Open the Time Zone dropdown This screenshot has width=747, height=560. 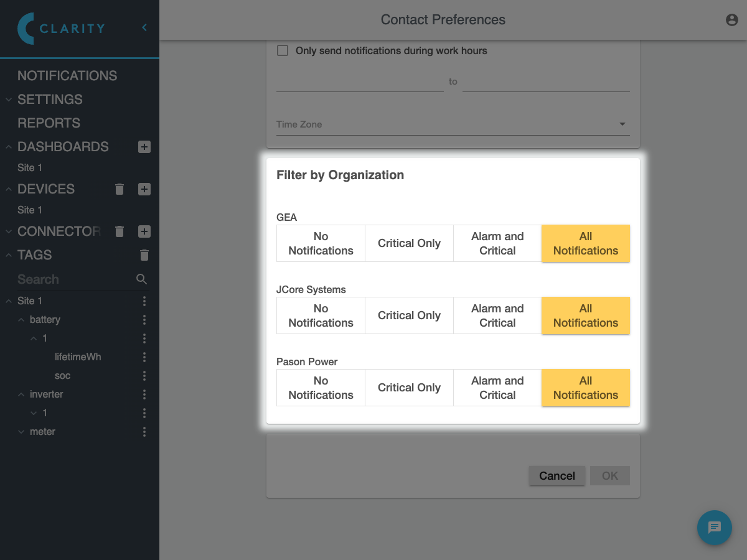pyautogui.click(x=453, y=124)
